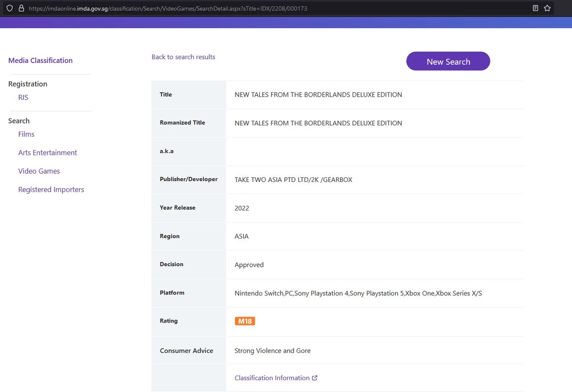Click the external link icon beside Classification Information
Screen dimensions: 572x392
315,378
